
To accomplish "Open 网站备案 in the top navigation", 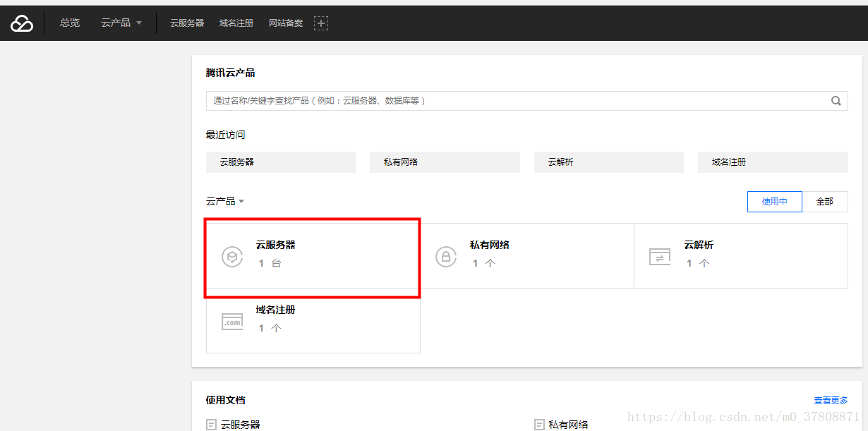I will point(286,23).
